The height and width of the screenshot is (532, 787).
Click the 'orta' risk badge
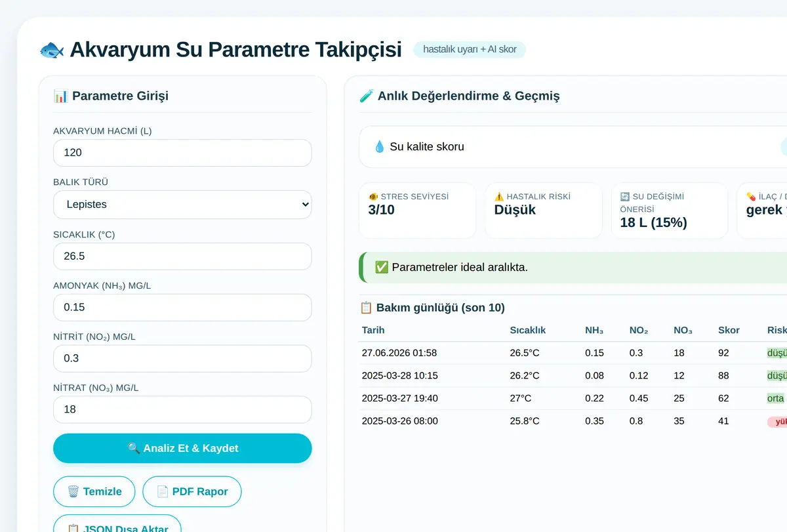776,398
